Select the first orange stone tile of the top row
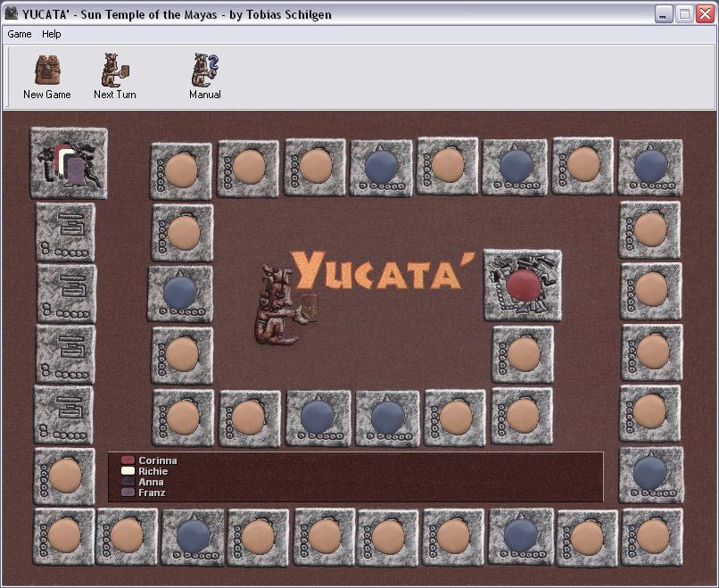This screenshot has height=588, width=719. point(181,170)
